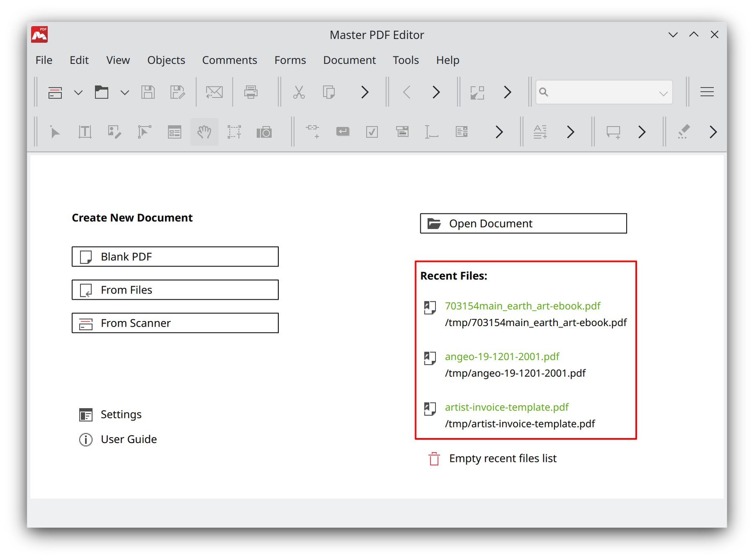The width and height of the screenshot is (754, 560).
Task: Open the View menu
Action: pyautogui.click(x=118, y=60)
